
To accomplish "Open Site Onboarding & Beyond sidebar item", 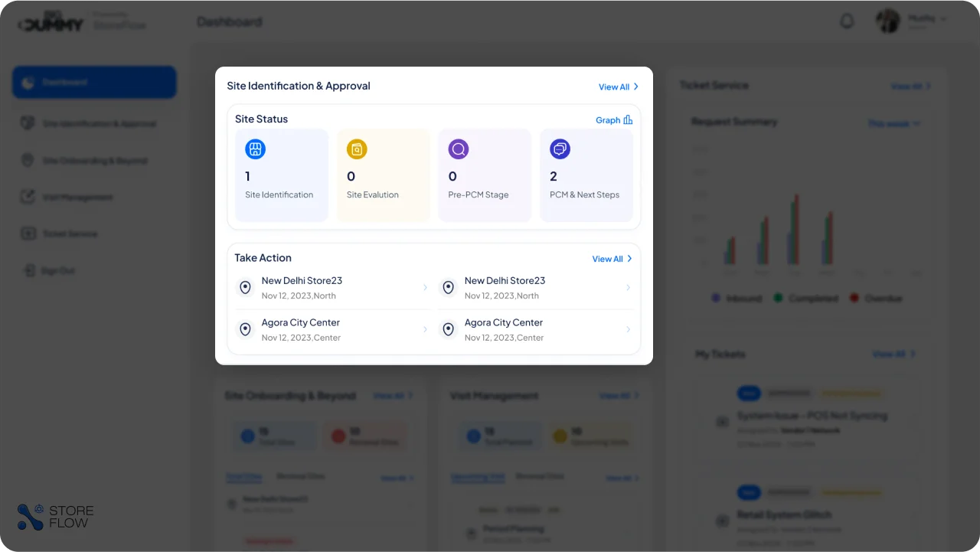I will pos(94,160).
